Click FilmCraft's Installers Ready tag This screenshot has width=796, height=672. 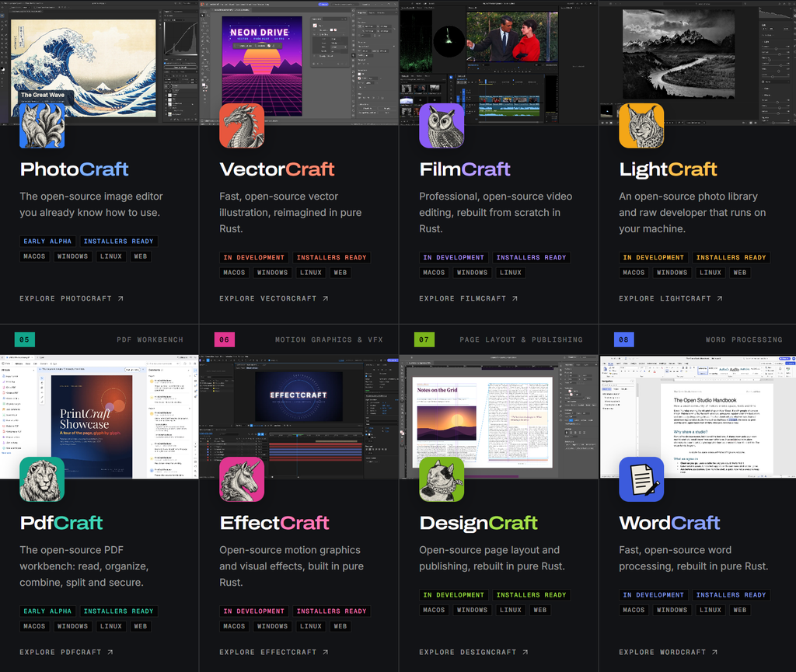531,258
